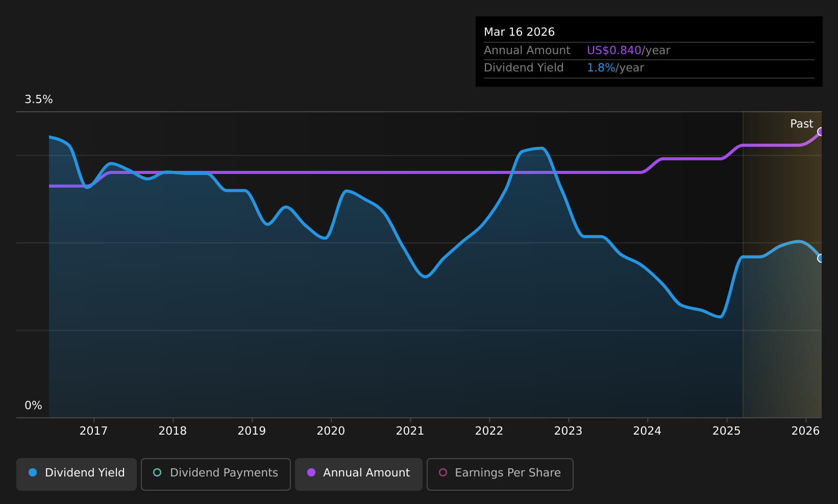
Task: Click the 2020 axis label
Action: point(331,431)
